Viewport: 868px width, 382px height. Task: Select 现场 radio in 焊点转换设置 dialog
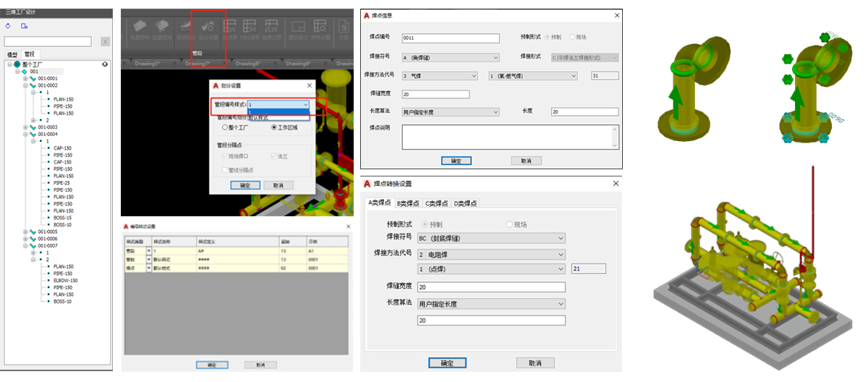click(x=509, y=224)
